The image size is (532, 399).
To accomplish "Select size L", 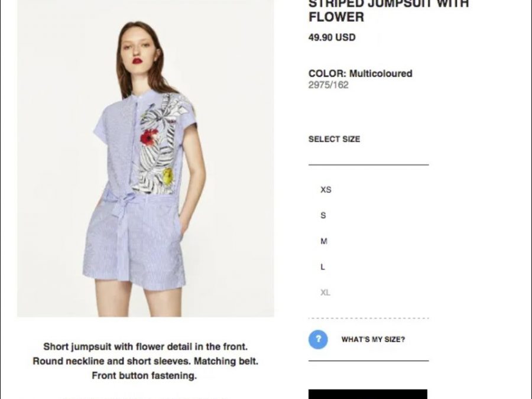I will click(x=323, y=267).
